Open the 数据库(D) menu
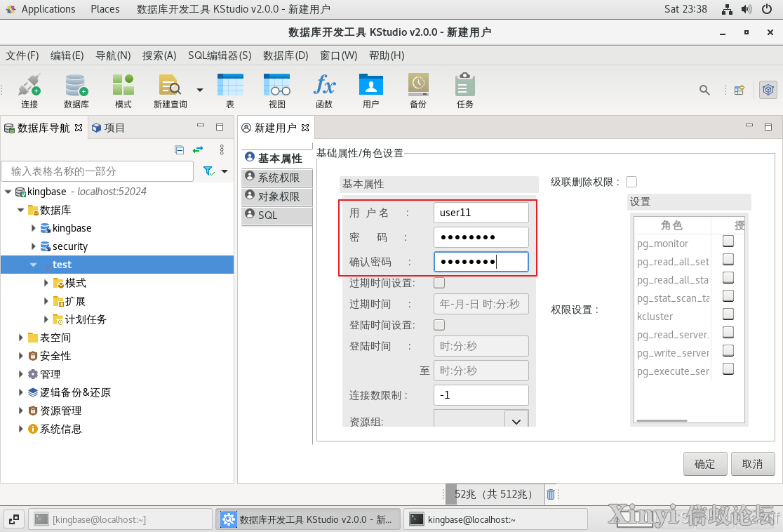 (x=286, y=55)
